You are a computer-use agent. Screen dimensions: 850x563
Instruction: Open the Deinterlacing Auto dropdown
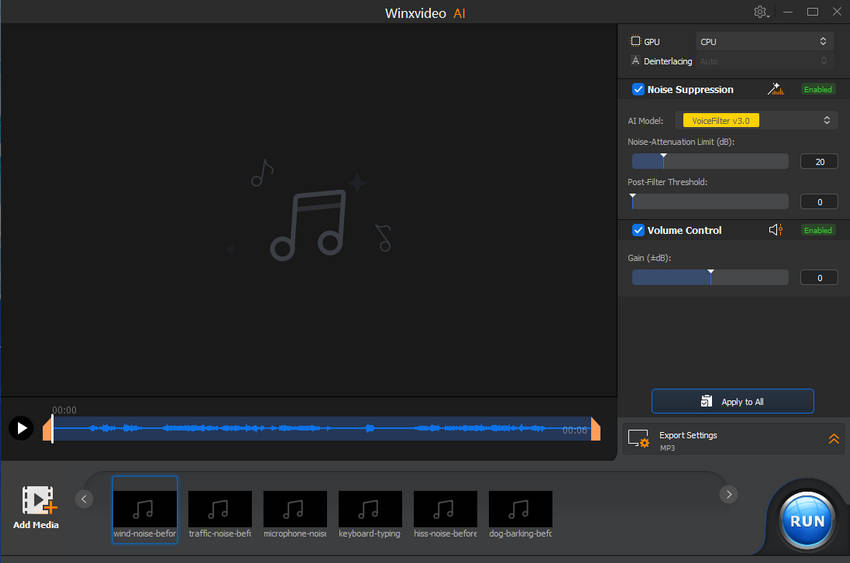tap(763, 61)
